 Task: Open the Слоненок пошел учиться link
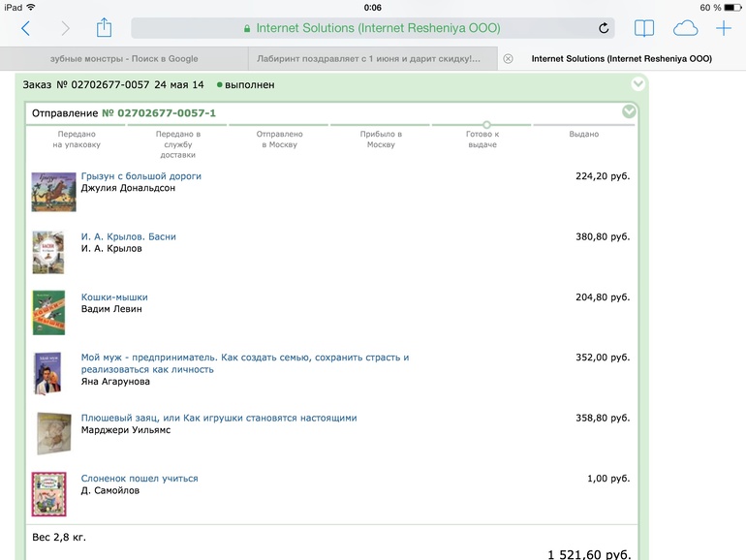coord(140,479)
